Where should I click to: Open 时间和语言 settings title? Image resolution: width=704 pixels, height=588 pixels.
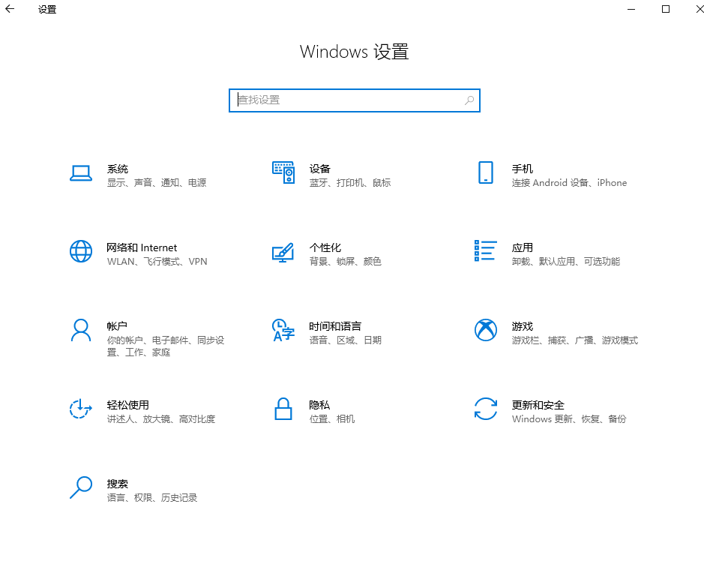coord(335,326)
